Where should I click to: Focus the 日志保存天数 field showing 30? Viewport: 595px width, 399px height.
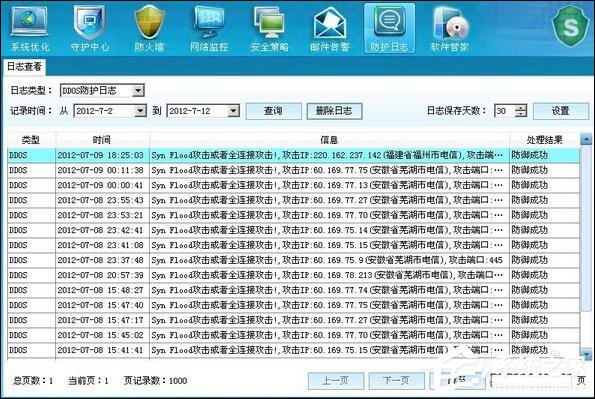point(505,111)
